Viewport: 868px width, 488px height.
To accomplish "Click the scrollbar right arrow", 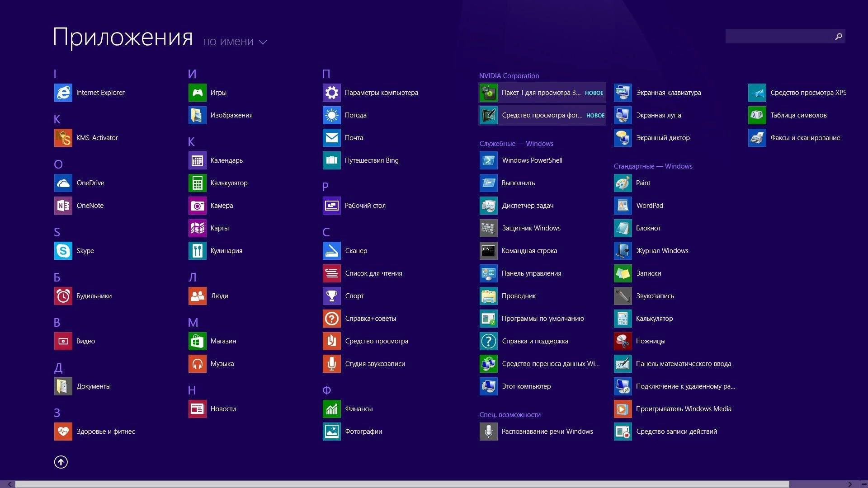I will pos(850,484).
